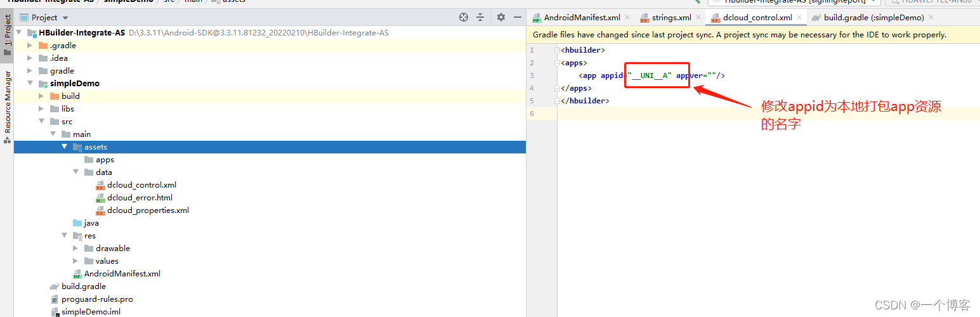This screenshot has width=980, height=317.
Task: Place cursor on empty line 6
Action: point(769,113)
